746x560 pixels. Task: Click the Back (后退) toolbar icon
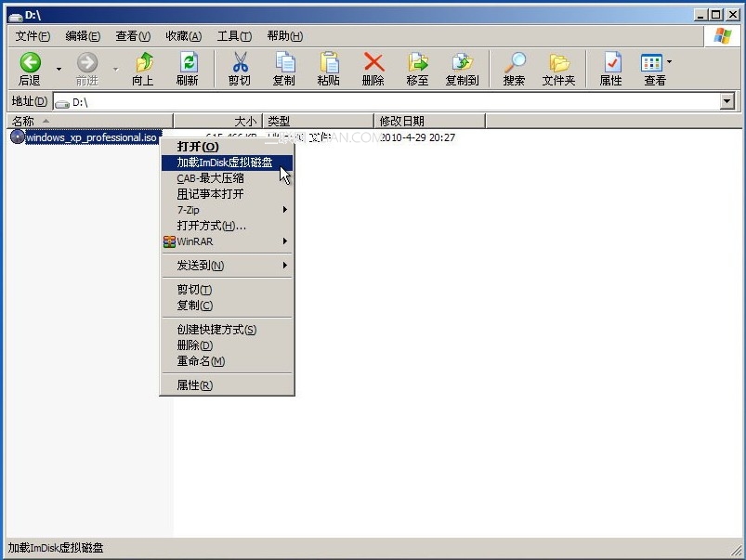point(30,62)
